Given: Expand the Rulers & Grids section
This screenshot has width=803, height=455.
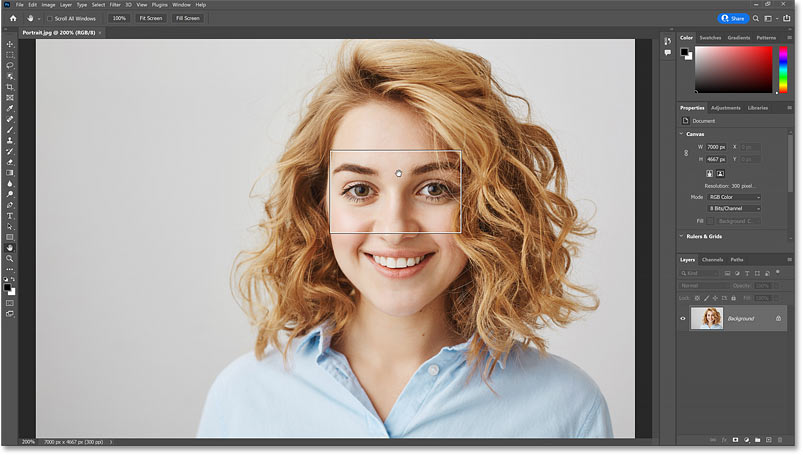Looking at the screenshot, I should (682, 236).
